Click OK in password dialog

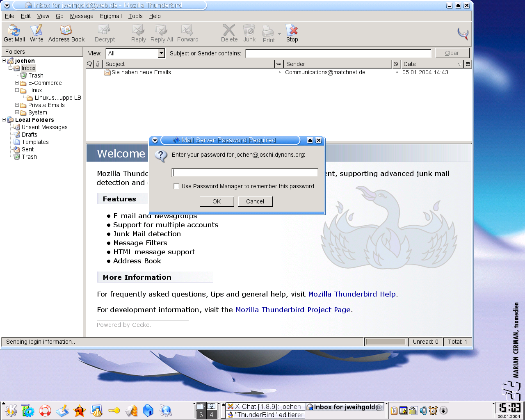click(x=217, y=201)
